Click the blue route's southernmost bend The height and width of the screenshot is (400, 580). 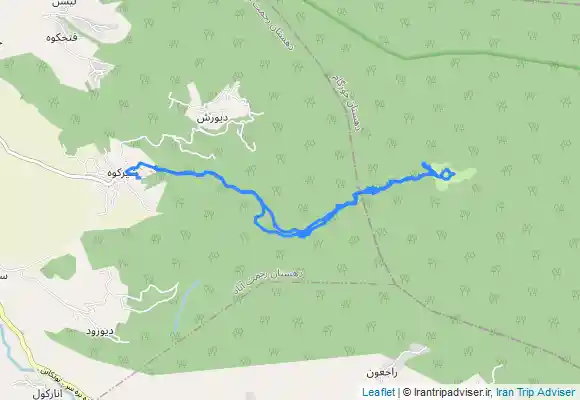pos(303,234)
